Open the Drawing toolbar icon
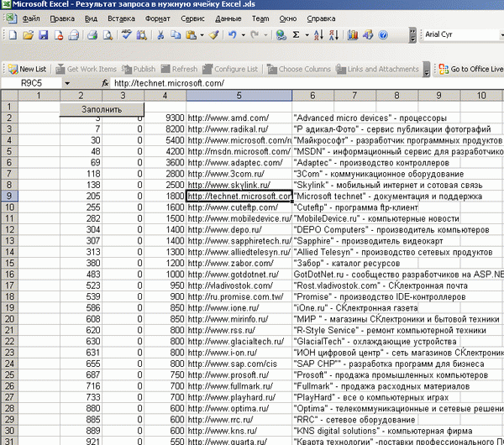 click(x=368, y=34)
